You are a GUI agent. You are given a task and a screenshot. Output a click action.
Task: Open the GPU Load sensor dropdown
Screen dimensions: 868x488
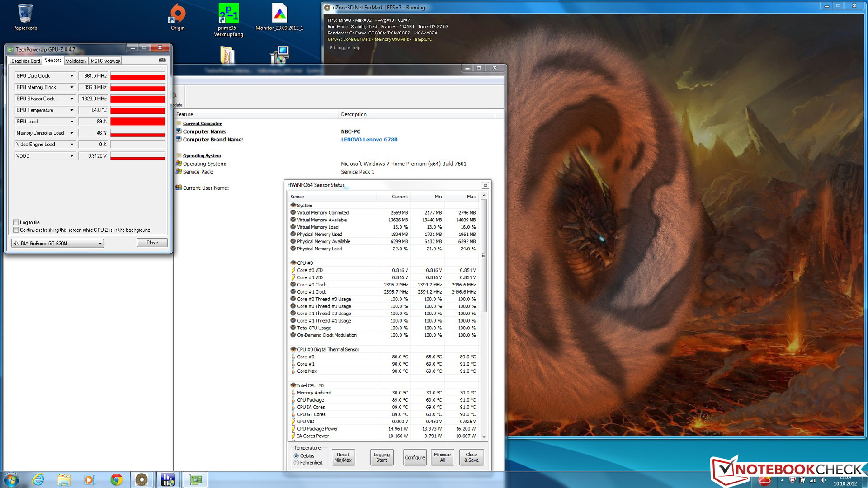[71, 122]
